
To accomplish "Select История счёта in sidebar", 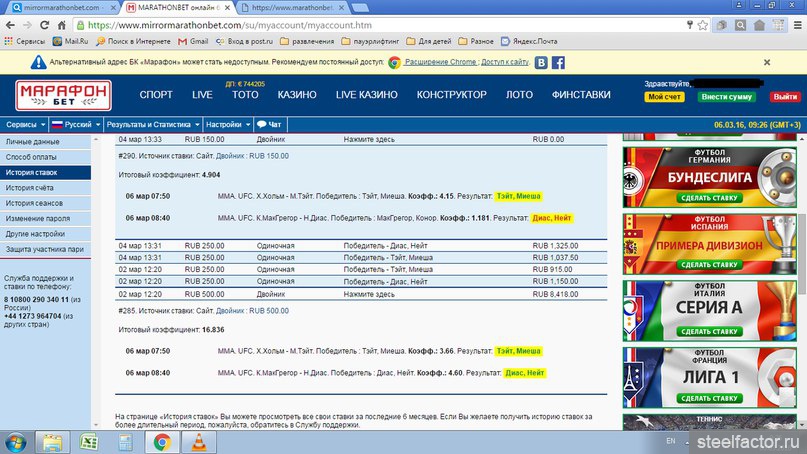I will click(30, 188).
